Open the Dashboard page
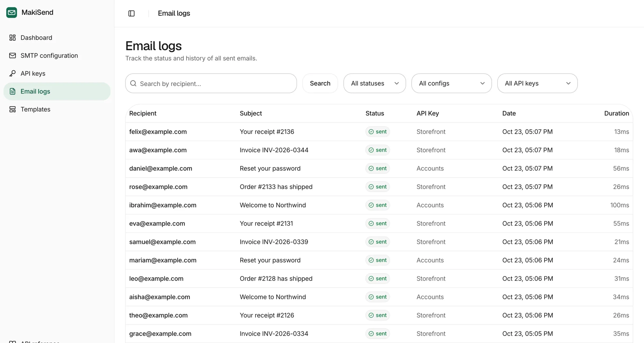Screen dimensions: 644x343 click(57, 38)
